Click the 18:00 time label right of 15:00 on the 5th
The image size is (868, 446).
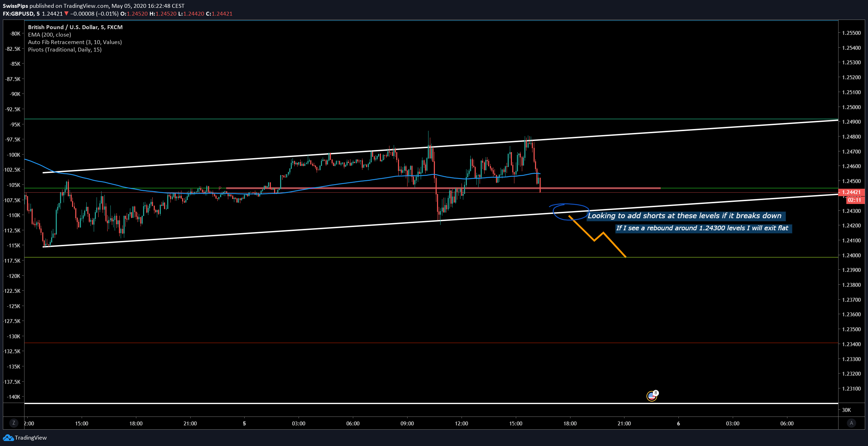[570, 423]
